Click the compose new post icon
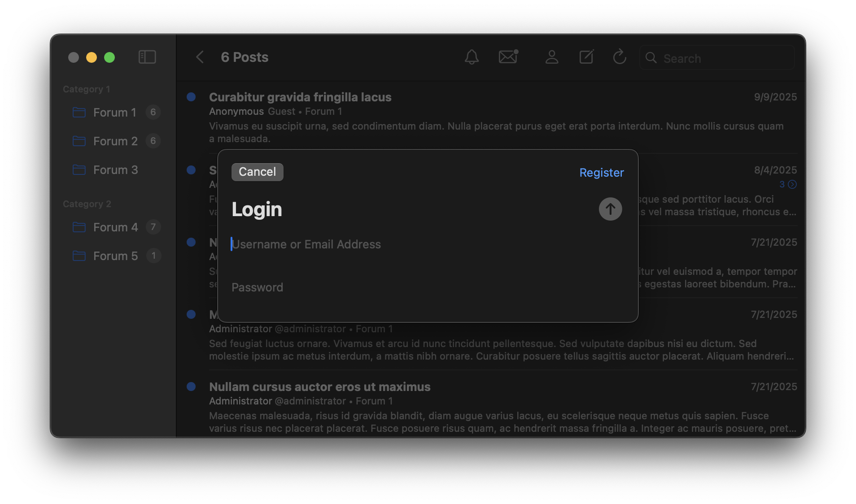 (586, 57)
